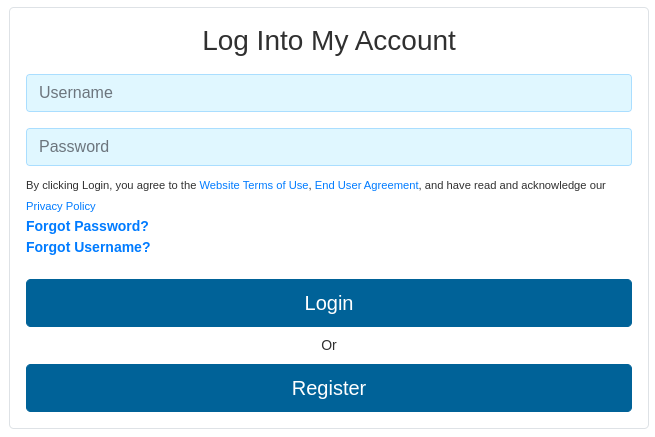Viewport: 655px width, 437px height.
Task: Read the Terms of Use before logging in
Action: tap(254, 185)
